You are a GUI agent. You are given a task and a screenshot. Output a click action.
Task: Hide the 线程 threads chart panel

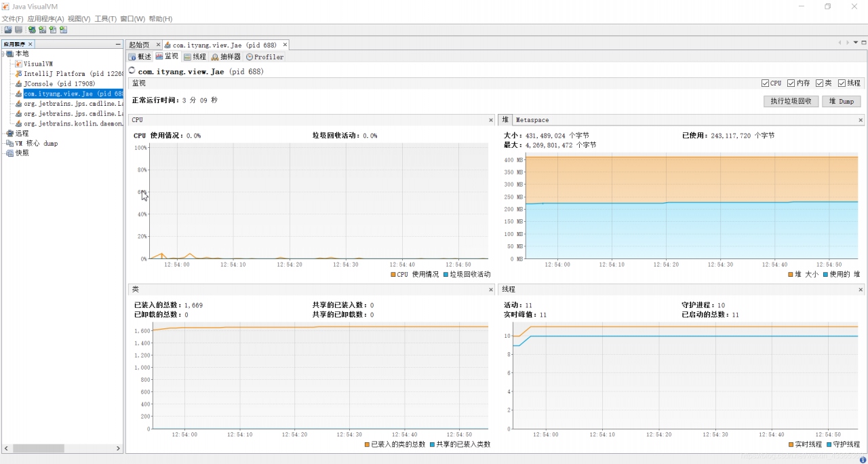pyautogui.click(x=861, y=290)
